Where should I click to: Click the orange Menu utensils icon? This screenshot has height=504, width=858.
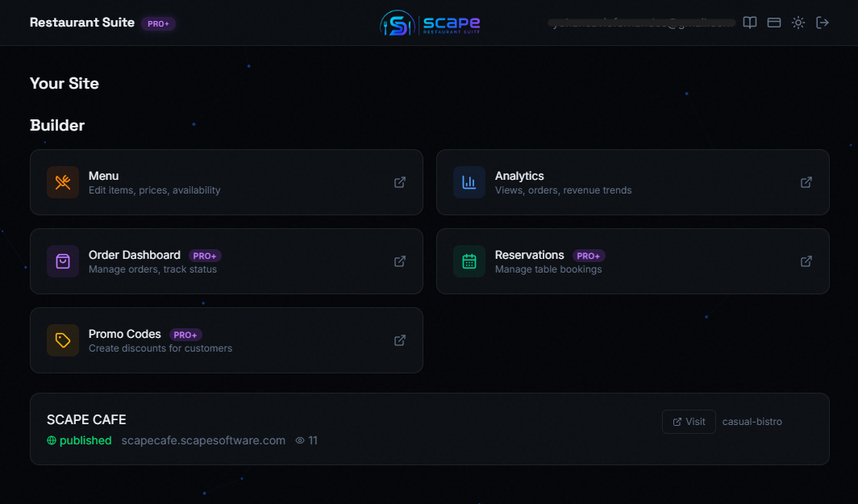[x=63, y=182]
